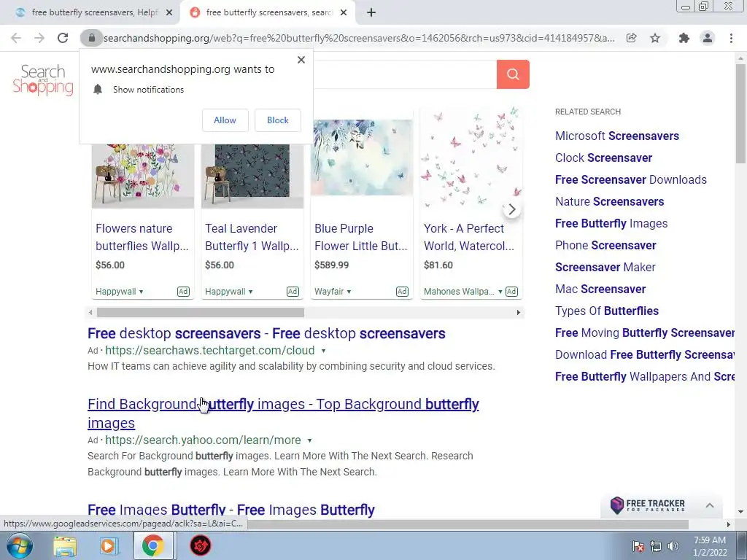Image resolution: width=747 pixels, height=560 pixels.
Task: Open Find Background butterfly images result
Action: point(283,413)
